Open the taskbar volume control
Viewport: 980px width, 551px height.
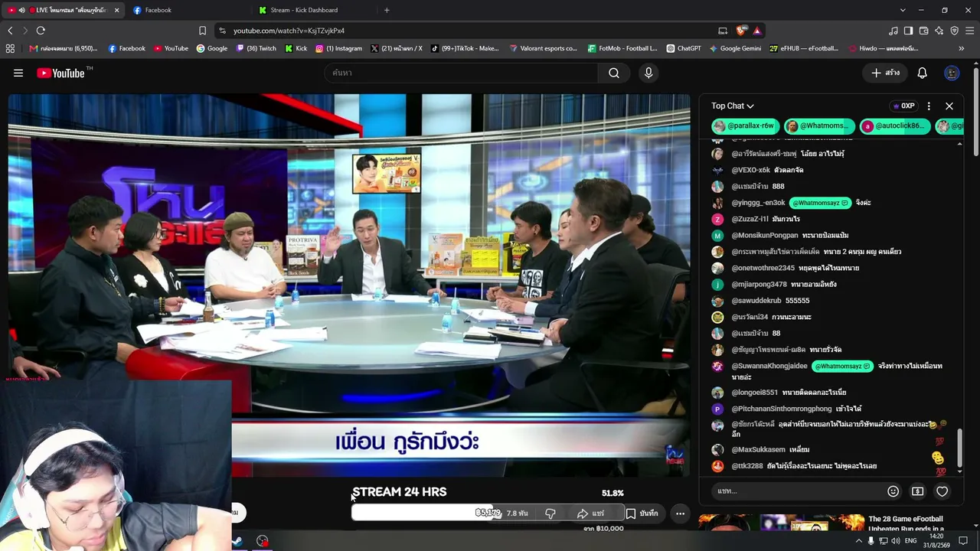[x=897, y=541]
